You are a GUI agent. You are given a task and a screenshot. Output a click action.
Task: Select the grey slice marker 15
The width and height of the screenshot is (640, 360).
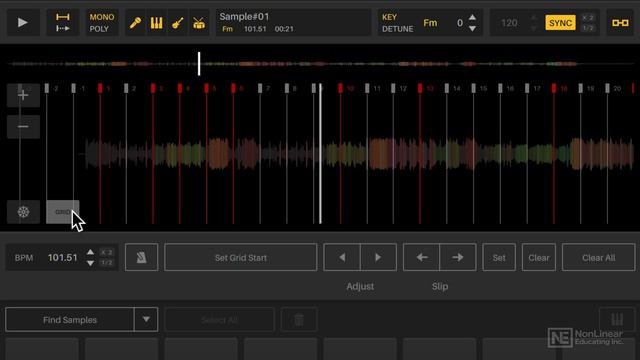coord(473,88)
